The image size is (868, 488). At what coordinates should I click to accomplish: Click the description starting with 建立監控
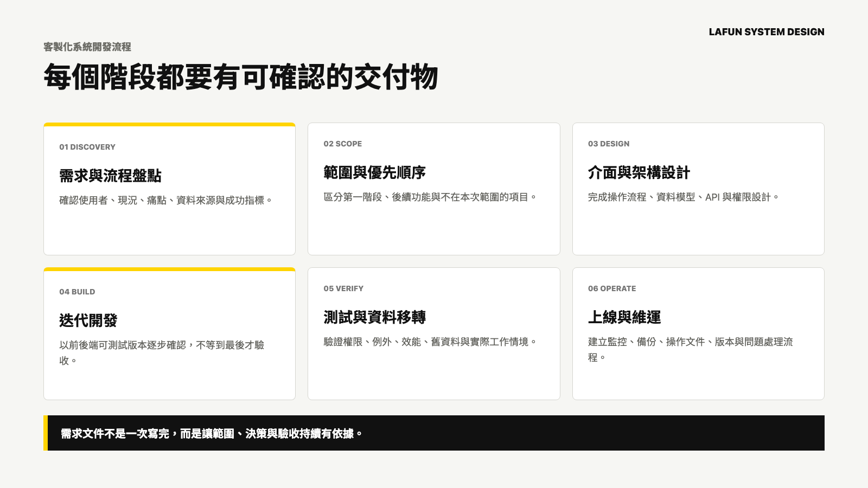coord(691,349)
